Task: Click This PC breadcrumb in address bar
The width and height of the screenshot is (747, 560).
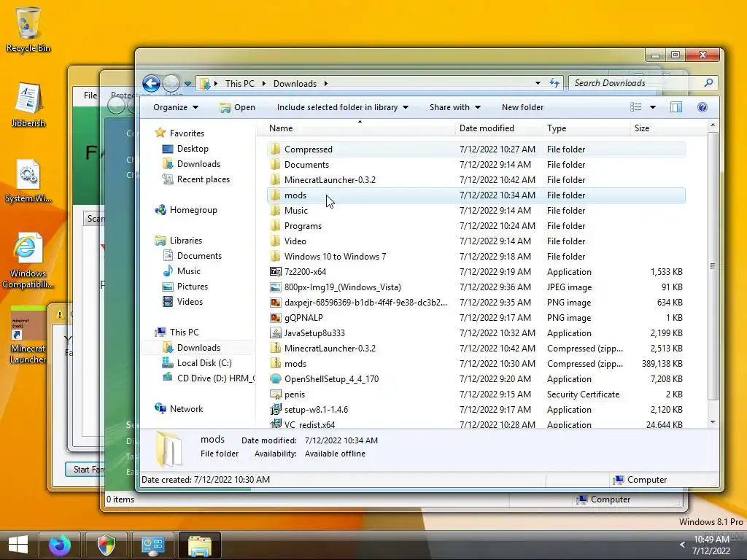Action: tap(239, 83)
